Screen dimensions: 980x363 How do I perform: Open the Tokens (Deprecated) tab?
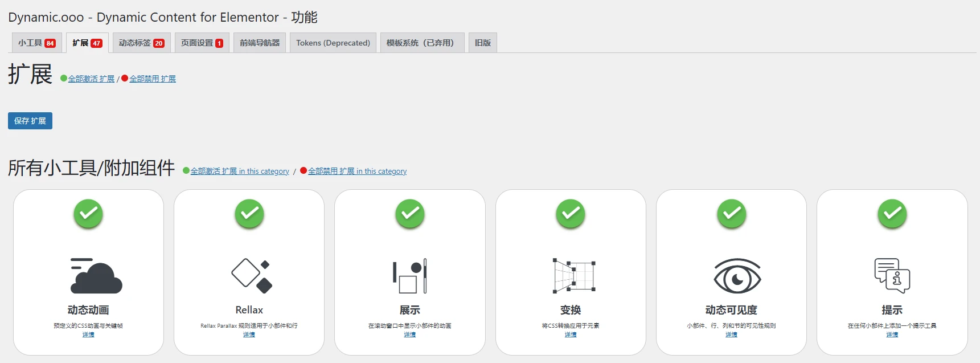tap(333, 43)
